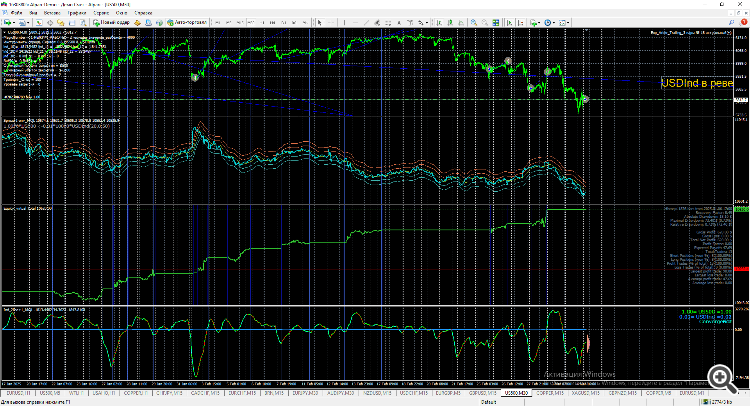Pick the vertical line drawing tool
This screenshot has height=406, width=750.
coord(344,22)
